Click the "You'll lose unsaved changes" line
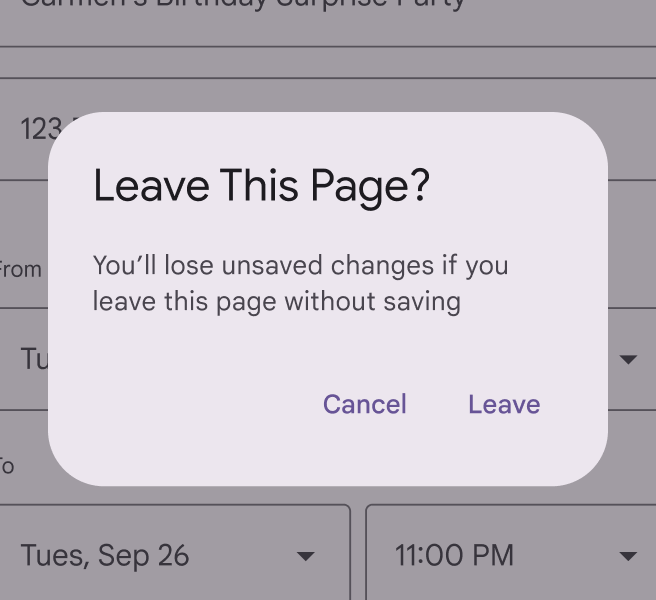Screen dimensions: 656x600 [x=300, y=267]
